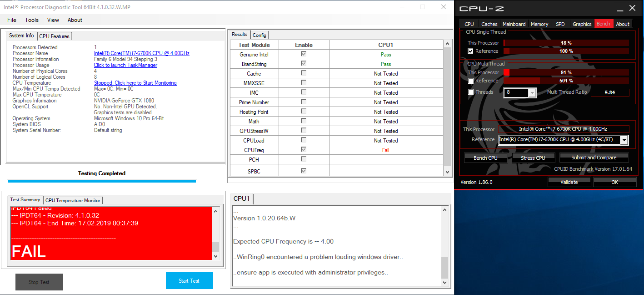
Task: Enable the Cache test checkbox
Action: (x=304, y=73)
